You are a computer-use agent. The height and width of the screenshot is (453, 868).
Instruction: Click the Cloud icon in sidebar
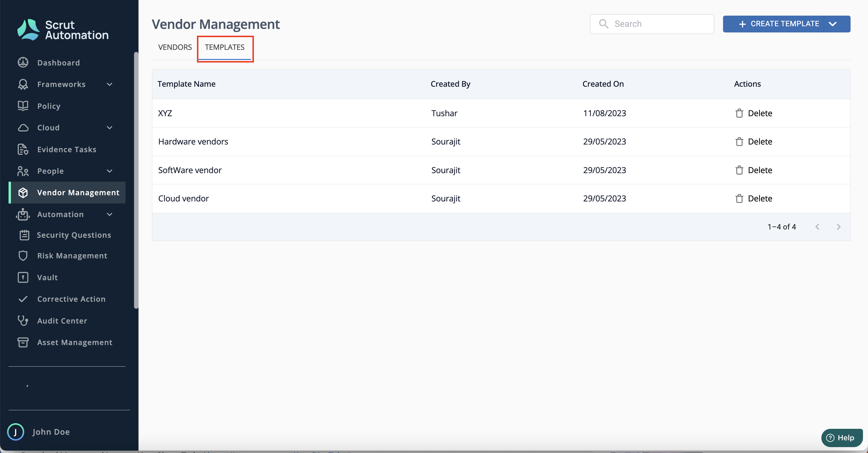(23, 127)
